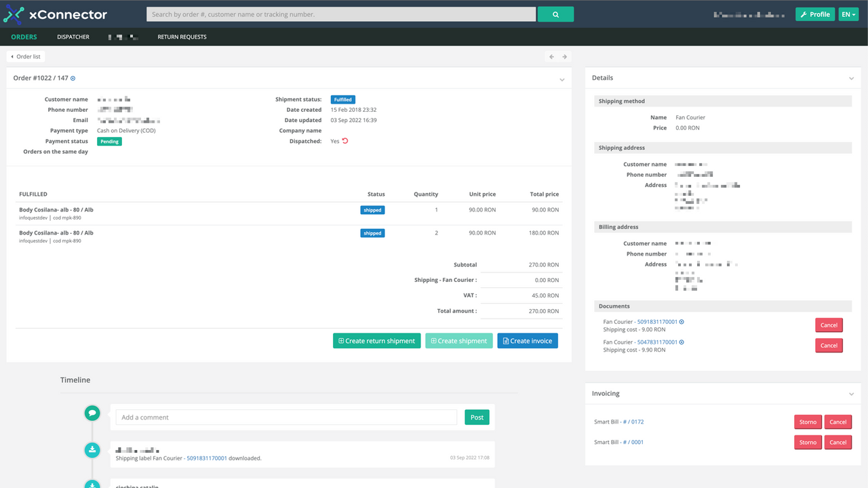Image resolution: width=868 pixels, height=488 pixels.
Task: Click the circle icon next to Order #1022 / 147
Action: 73,79
